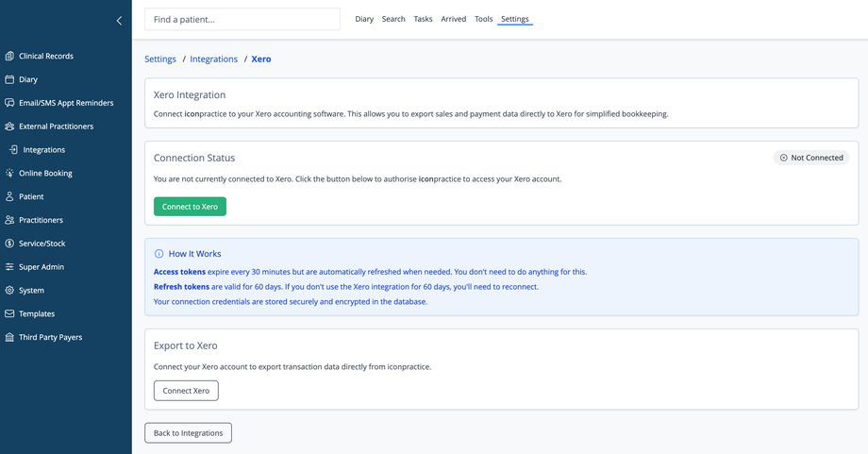Click the Integrations sidebar icon
The image size is (868, 454).
(14, 149)
